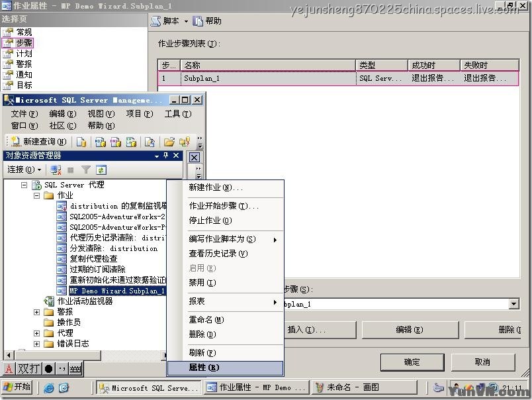The image size is (532, 400).
Task: Choose 重命名(M) from context menu
Action: click(x=225, y=320)
